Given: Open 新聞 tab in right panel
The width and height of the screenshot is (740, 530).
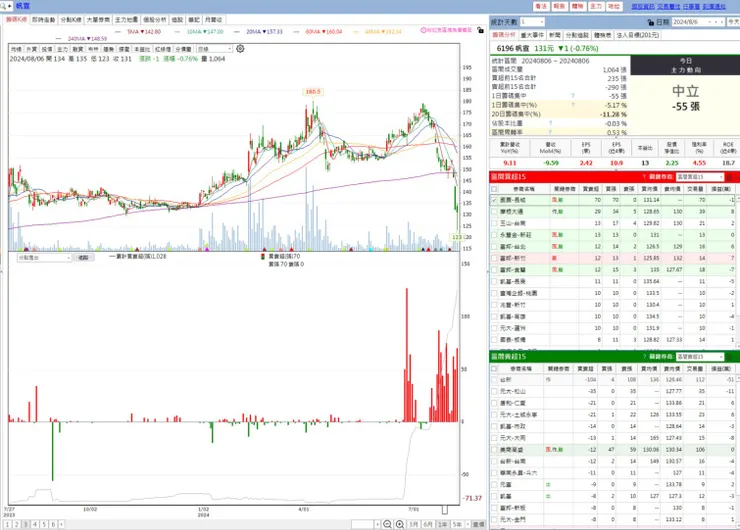Looking at the screenshot, I should [x=555, y=35].
